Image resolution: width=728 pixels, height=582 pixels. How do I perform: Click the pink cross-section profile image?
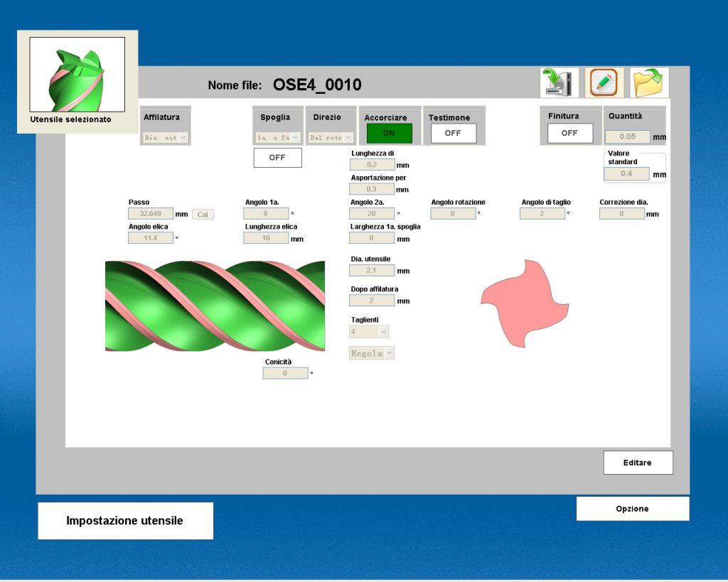tap(525, 303)
